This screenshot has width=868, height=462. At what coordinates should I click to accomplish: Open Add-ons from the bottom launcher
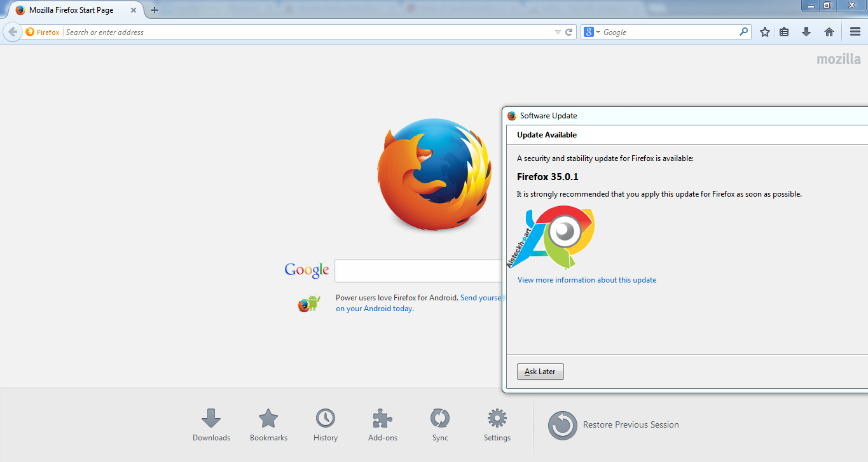click(x=383, y=425)
